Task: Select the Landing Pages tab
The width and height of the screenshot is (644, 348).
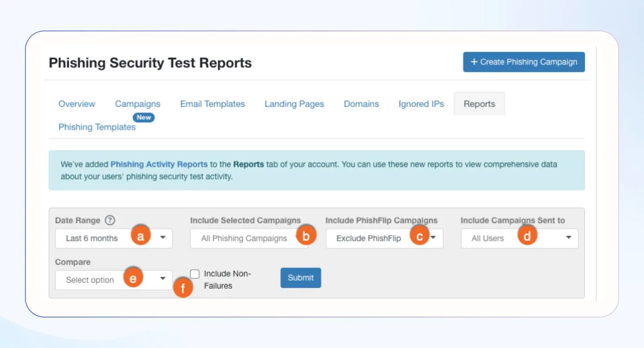Action: click(294, 104)
